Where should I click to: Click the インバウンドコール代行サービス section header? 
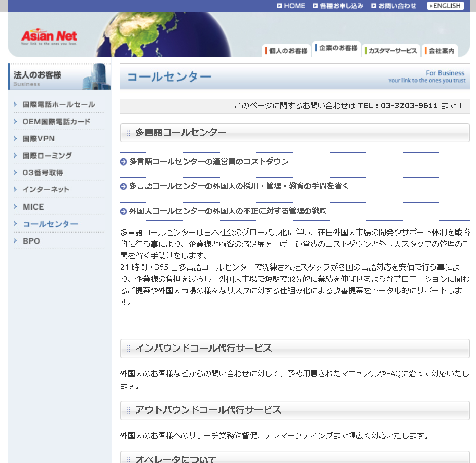pos(295,349)
